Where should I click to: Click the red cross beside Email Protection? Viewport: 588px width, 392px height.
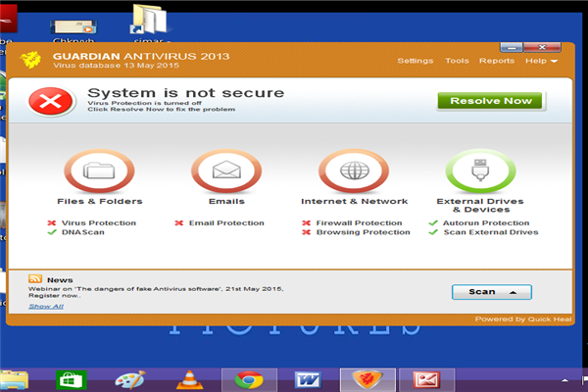click(x=179, y=222)
